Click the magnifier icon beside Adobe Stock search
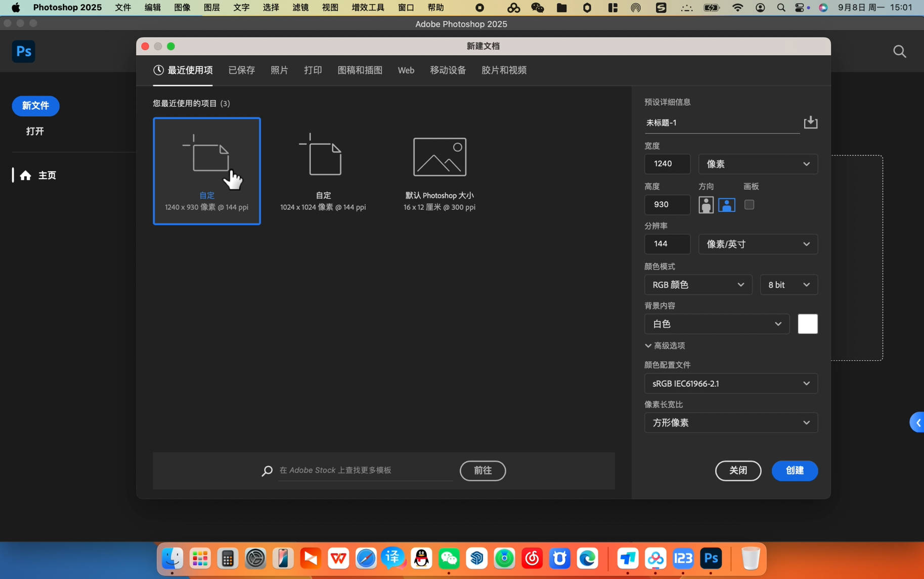Screen dimensions: 924x579 [267, 471]
